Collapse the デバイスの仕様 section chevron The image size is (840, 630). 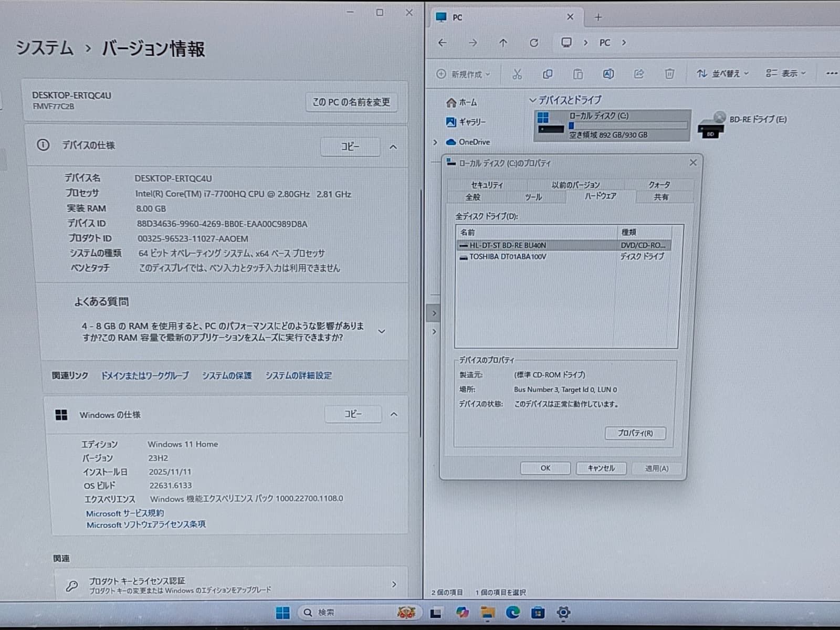(393, 147)
